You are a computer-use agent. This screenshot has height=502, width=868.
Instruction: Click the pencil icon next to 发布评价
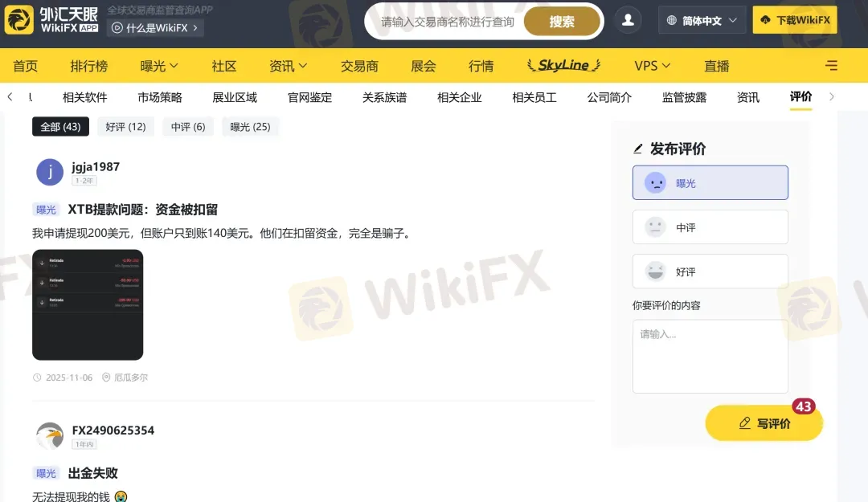tap(637, 148)
